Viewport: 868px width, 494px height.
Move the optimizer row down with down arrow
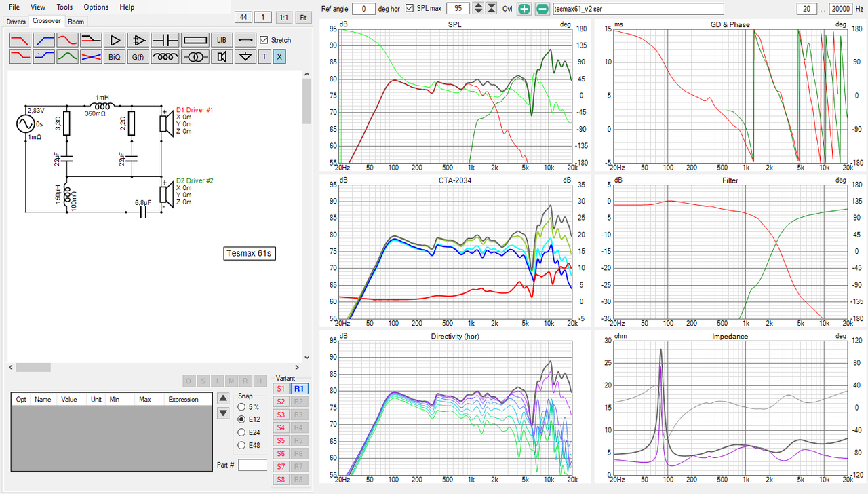[223, 413]
